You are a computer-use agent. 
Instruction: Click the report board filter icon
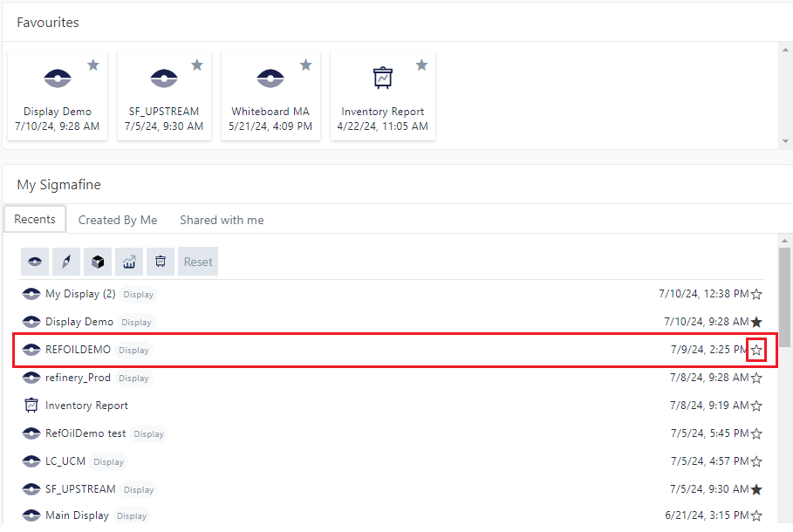[x=161, y=262]
